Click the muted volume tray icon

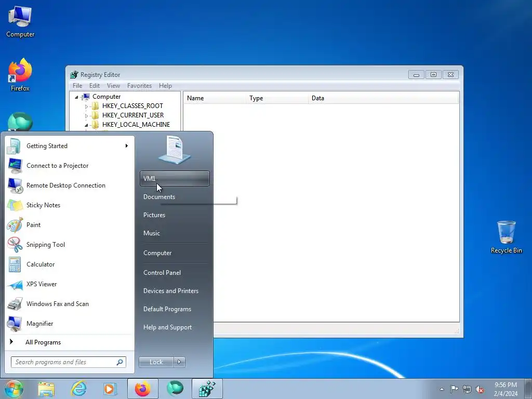pyautogui.click(x=480, y=389)
